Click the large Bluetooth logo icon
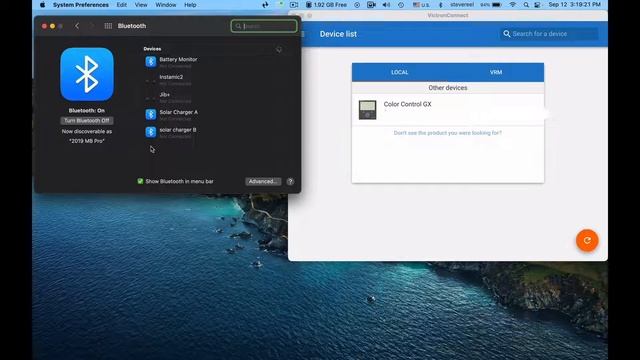Image resolution: width=640 pixels, height=360 pixels. (x=87, y=74)
